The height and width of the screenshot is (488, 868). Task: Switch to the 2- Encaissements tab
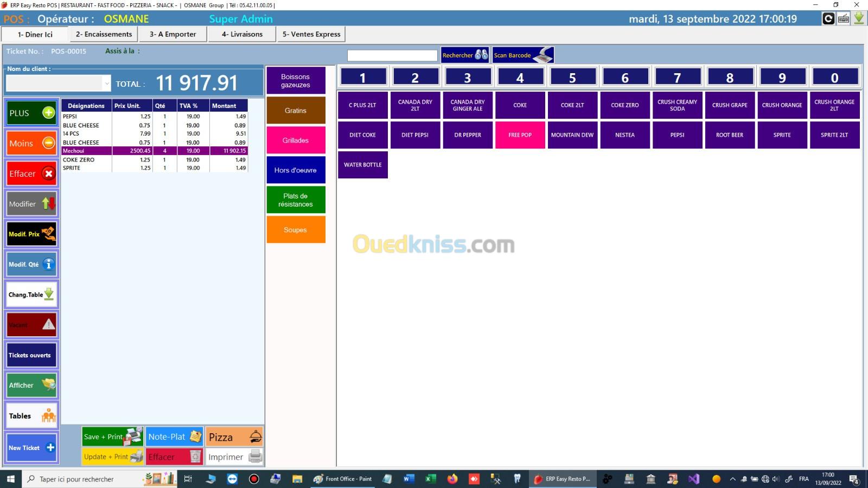(x=104, y=34)
